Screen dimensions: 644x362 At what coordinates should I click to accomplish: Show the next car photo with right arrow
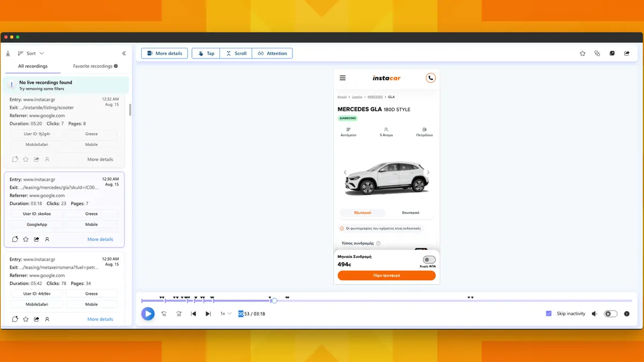point(428,172)
